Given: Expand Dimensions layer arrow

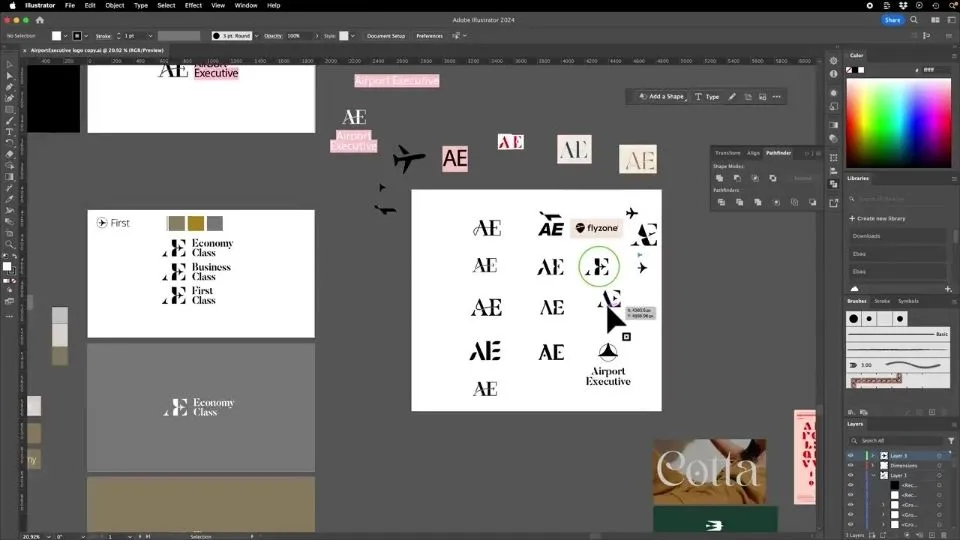Looking at the screenshot, I should click(873, 465).
